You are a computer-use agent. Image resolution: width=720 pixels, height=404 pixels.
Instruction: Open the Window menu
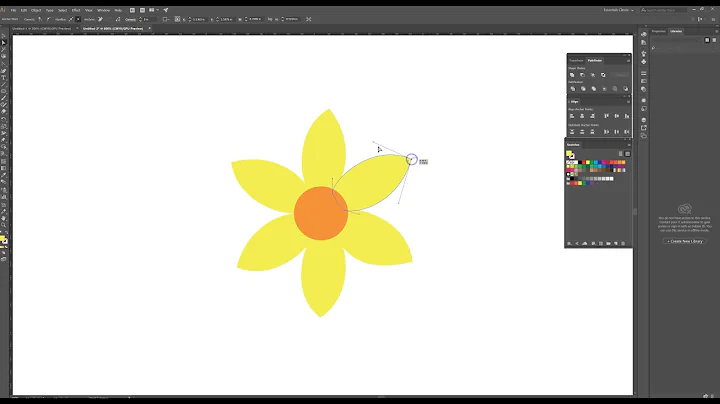click(x=104, y=10)
